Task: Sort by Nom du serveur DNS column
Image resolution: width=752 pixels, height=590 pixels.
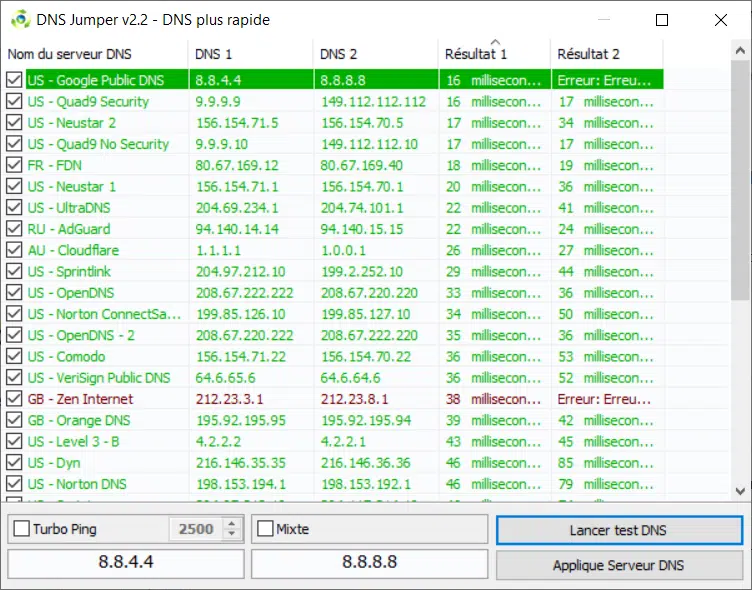Action: point(95,54)
